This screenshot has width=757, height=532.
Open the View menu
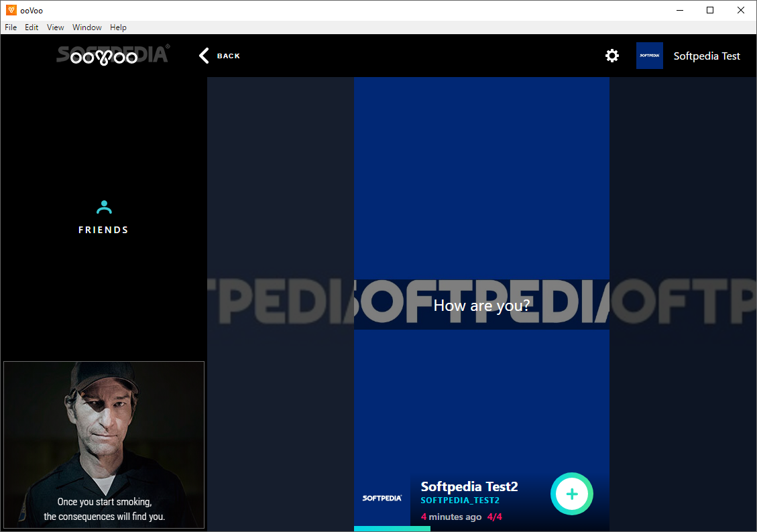55,27
